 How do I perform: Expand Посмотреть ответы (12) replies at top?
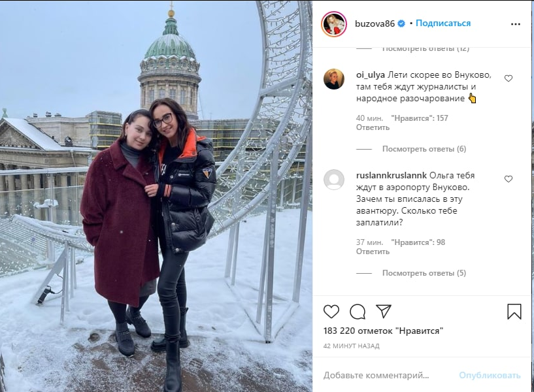(426, 50)
